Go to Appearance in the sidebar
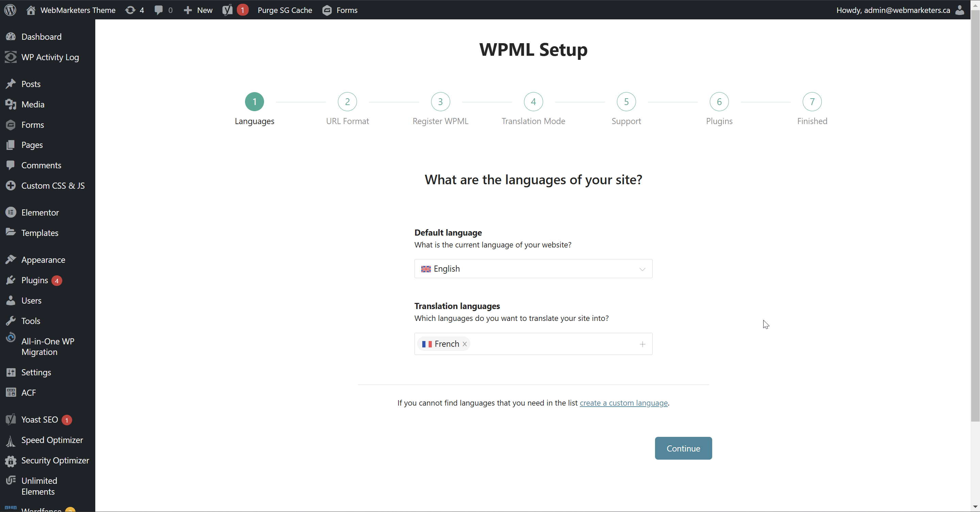980x512 pixels. pyautogui.click(x=43, y=260)
